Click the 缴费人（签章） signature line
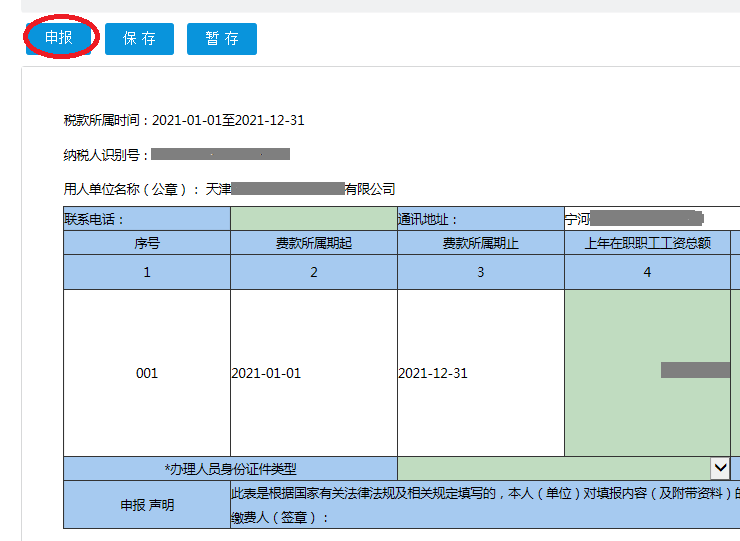 coord(280,518)
